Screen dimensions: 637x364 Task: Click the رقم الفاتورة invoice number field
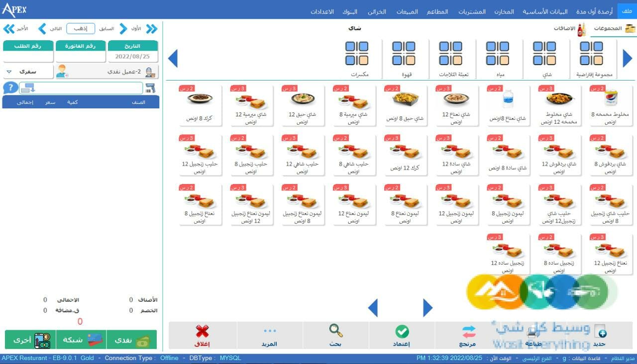click(80, 56)
